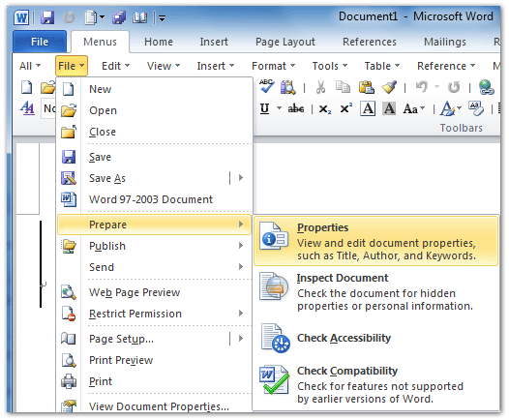Toggle Strikethrough abc formatting
509x420 pixels.
click(296, 108)
